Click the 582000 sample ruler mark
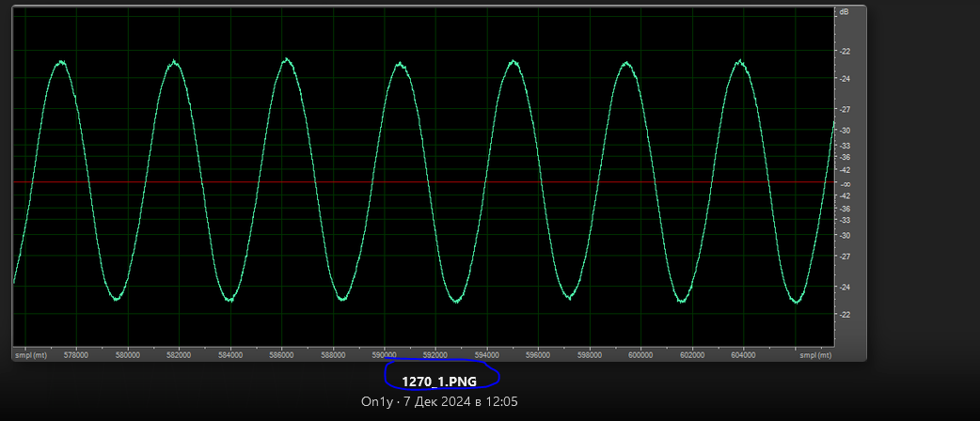This screenshot has height=421, width=980. pos(180,355)
